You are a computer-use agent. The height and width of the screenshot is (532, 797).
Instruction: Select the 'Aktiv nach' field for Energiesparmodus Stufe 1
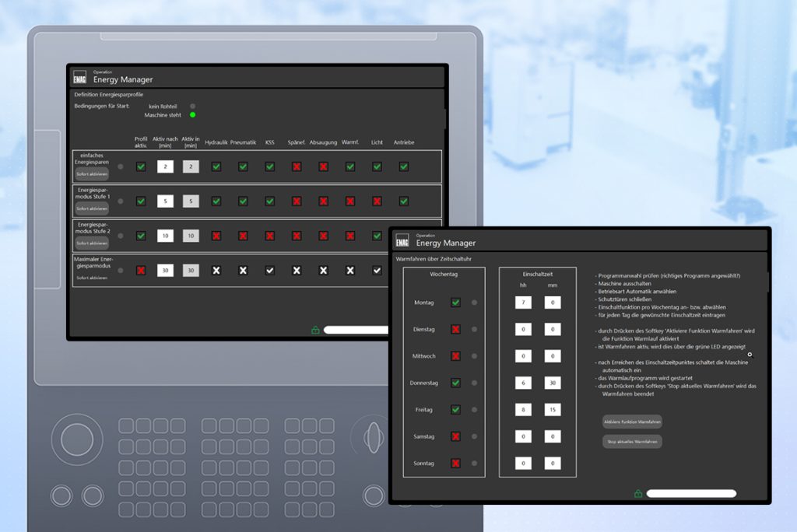click(x=165, y=201)
